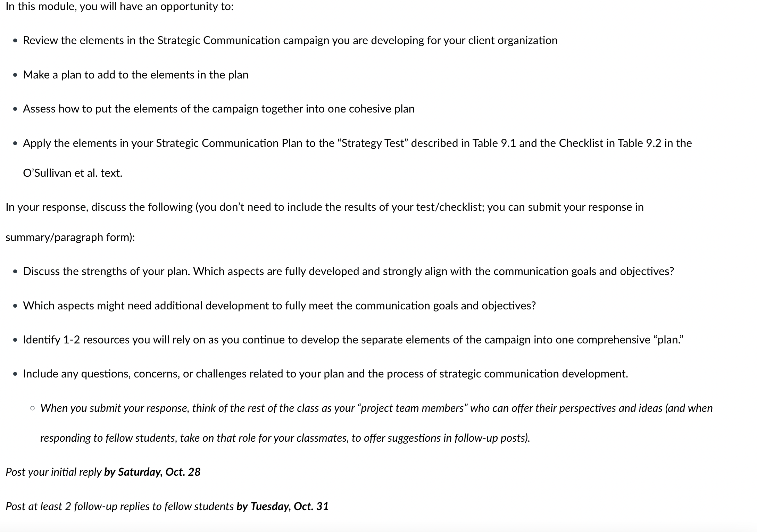Select the 'Review the elements' bullet text
The height and width of the screenshot is (532, 757).
(290, 41)
